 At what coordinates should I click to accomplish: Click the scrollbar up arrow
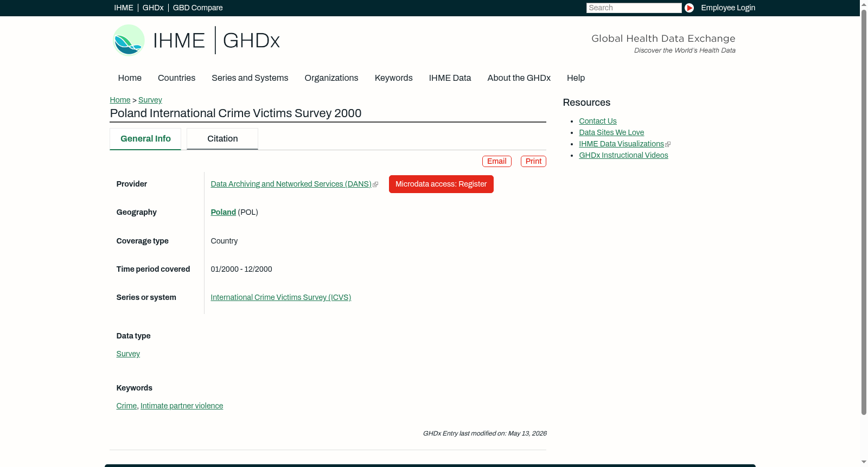click(864, 4)
